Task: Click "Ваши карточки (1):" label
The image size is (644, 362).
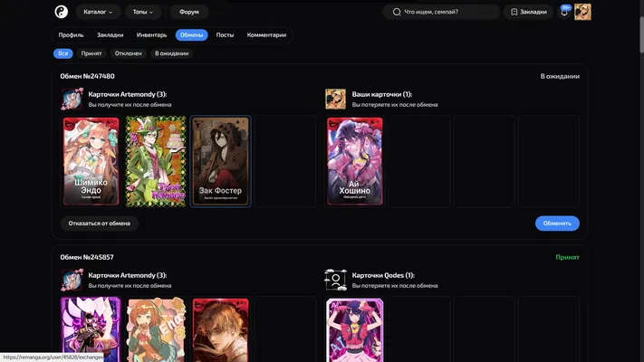Action: [382, 94]
